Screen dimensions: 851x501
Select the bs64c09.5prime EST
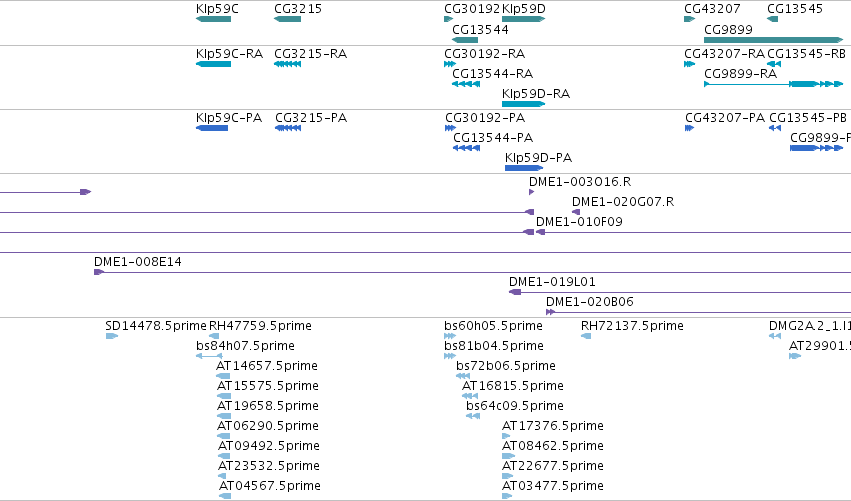[x=473, y=416]
